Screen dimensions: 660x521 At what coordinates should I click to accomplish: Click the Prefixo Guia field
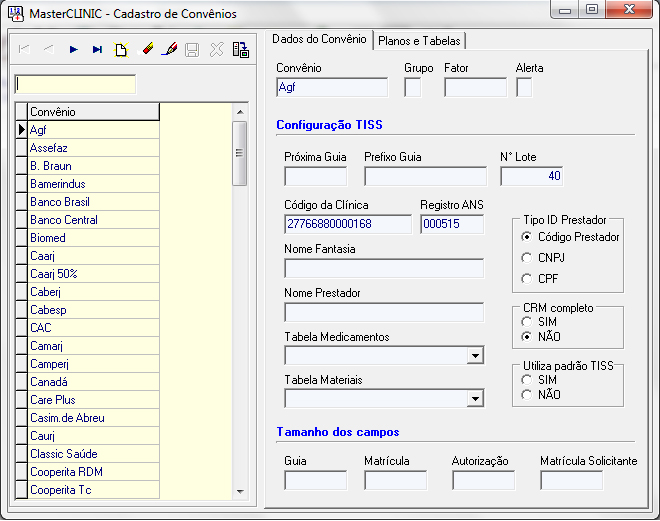[426, 176]
